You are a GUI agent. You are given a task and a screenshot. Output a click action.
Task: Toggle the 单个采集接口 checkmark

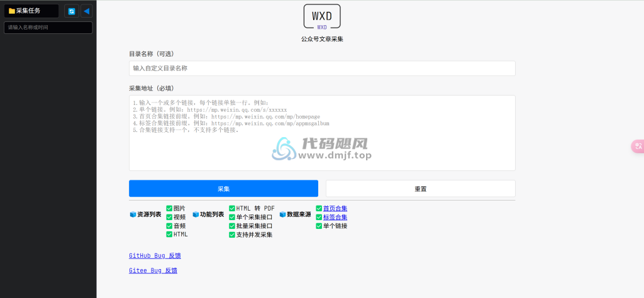[x=232, y=217]
